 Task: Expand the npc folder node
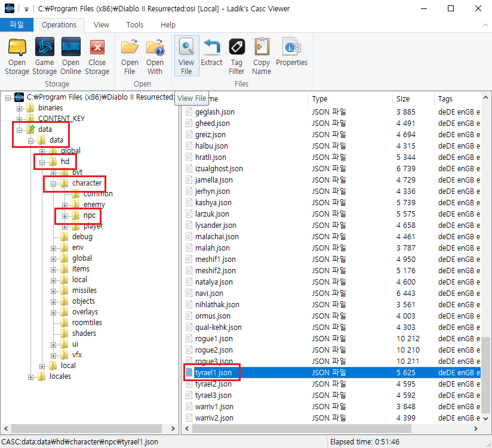coord(64,216)
